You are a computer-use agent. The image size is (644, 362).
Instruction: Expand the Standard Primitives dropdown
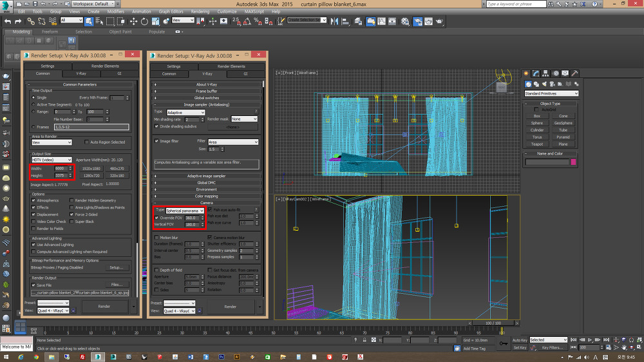pyautogui.click(x=551, y=93)
